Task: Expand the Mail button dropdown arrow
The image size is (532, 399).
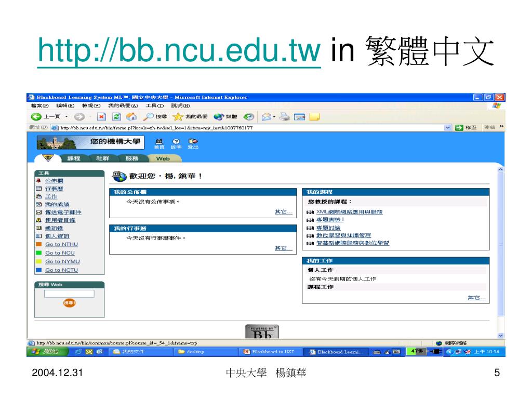Action: pyautogui.click(x=274, y=117)
